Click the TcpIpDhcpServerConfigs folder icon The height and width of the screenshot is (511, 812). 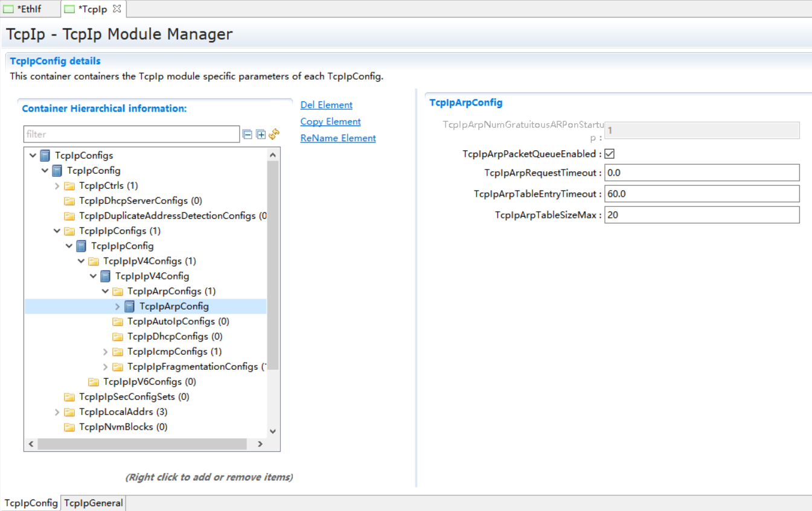69,201
